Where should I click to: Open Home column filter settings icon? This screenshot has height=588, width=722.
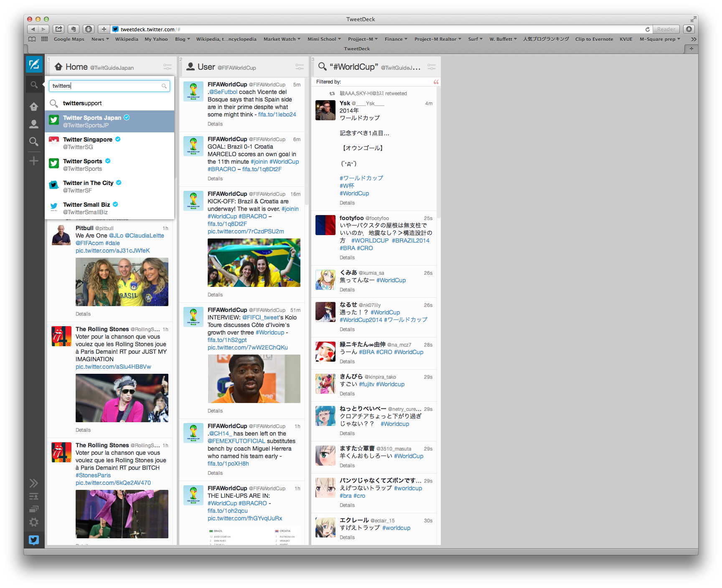click(x=168, y=67)
